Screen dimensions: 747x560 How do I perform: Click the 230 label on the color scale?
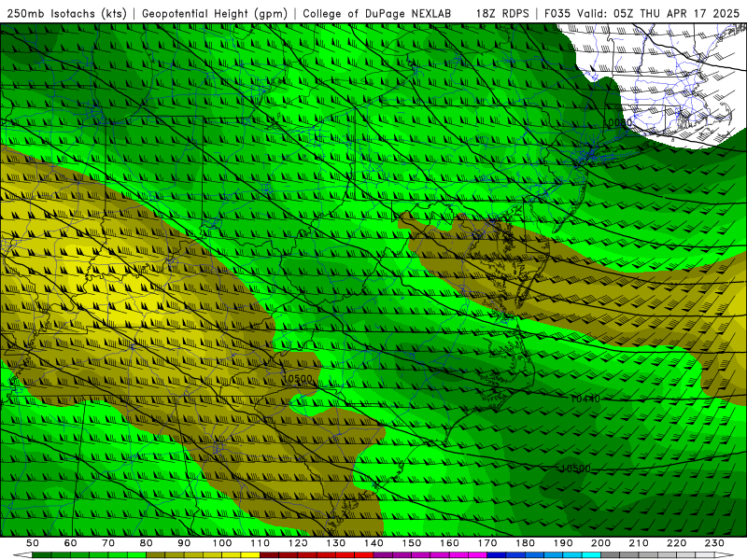click(x=714, y=543)
